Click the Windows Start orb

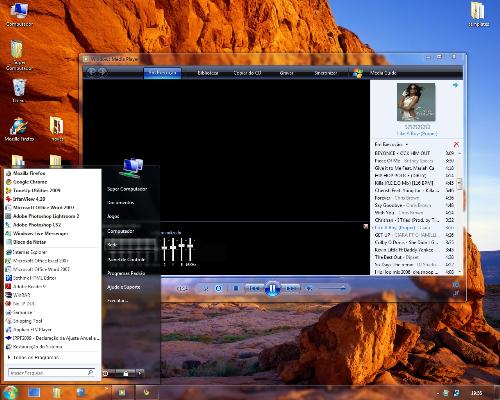(11, 392)
